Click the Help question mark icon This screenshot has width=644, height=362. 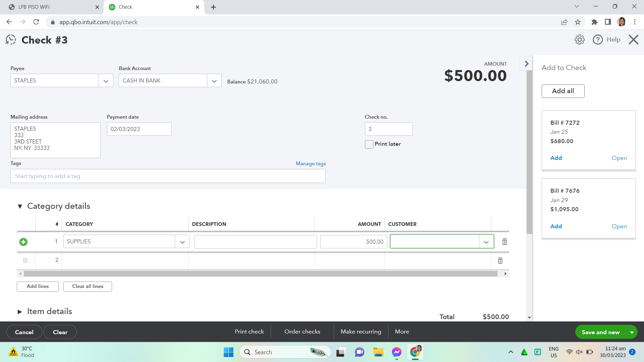(x=598, y=40)
